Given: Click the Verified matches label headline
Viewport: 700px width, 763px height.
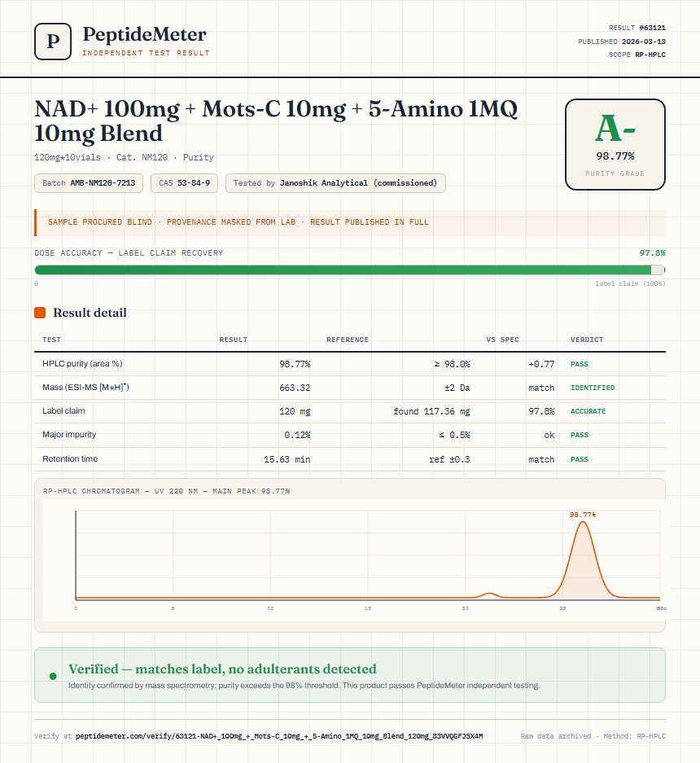Looking at the screenshot, I should click(222, 669).
